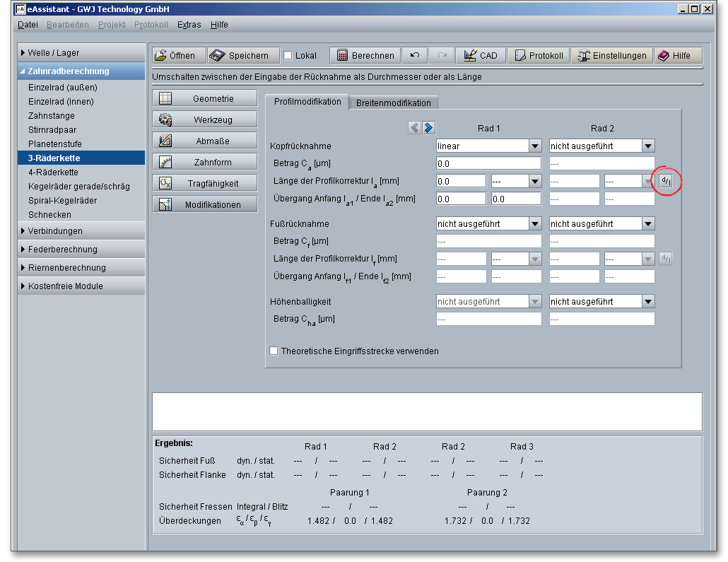Select Stirnradpaar in the sidebar

[52, 130]
